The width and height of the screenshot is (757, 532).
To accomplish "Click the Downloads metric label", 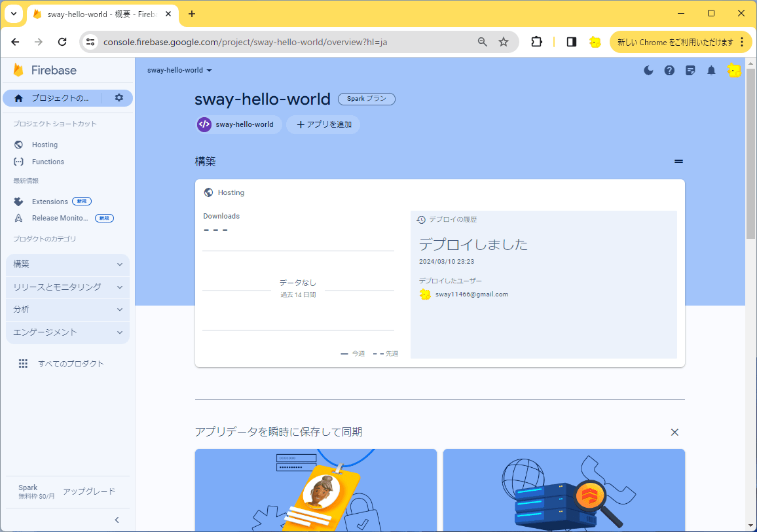I will [221, 216].
